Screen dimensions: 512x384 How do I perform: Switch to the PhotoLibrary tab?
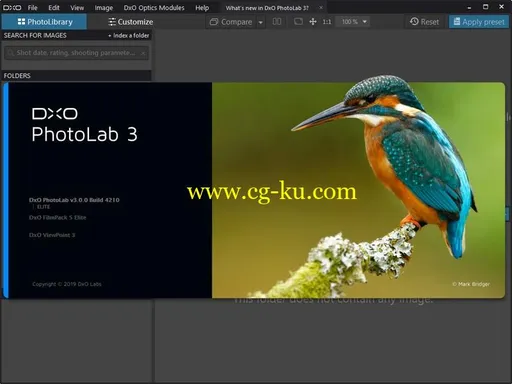(x=44, y=22)
